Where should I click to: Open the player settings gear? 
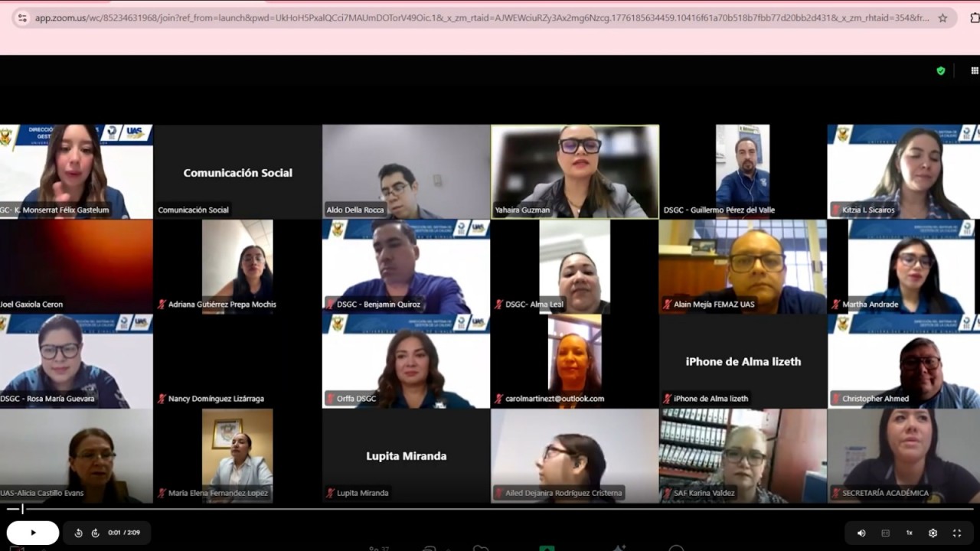933,533
